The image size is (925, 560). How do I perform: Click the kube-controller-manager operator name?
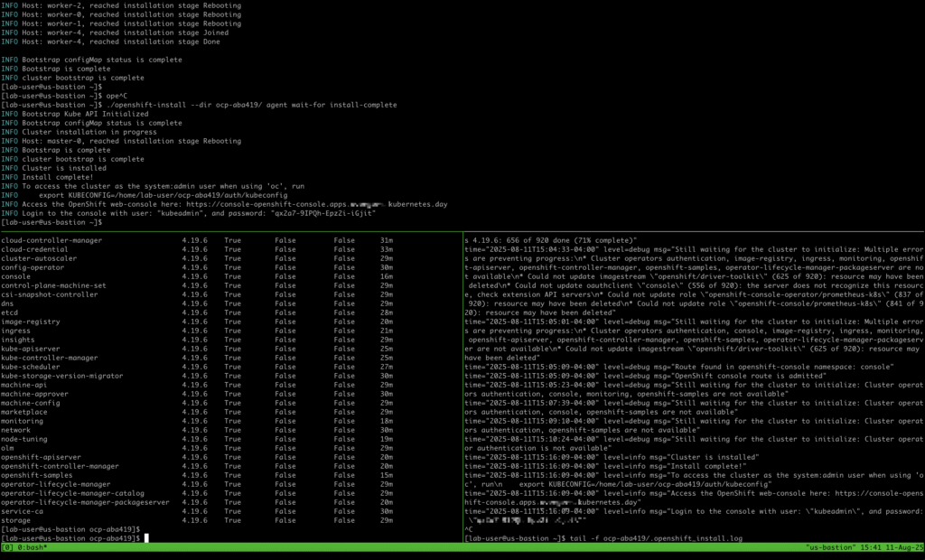click(x=50, y=358)
